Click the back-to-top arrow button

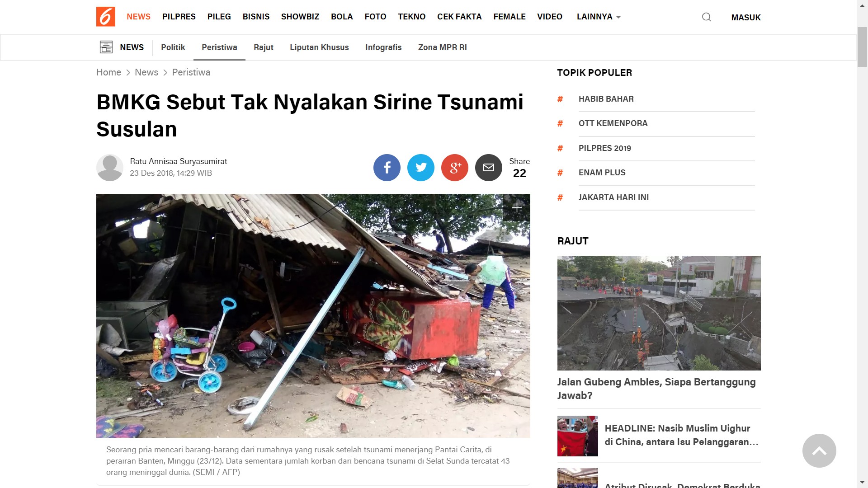coord(819,451)
